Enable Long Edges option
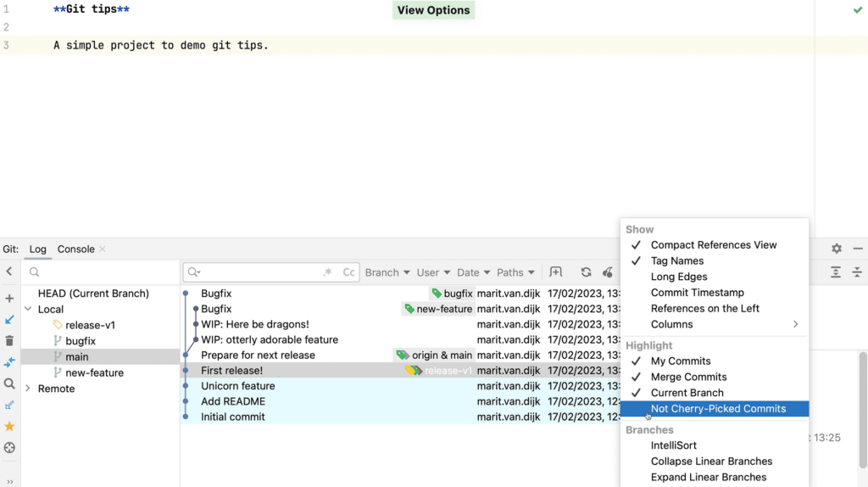The height and width of the screenshot is (487, 868). click(x=714, y=277)
